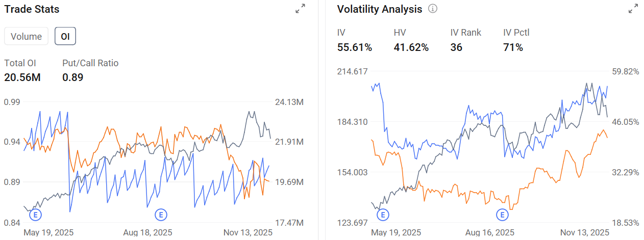Select the May earnings marker in Volatility chart

click(x=383, y=215)
